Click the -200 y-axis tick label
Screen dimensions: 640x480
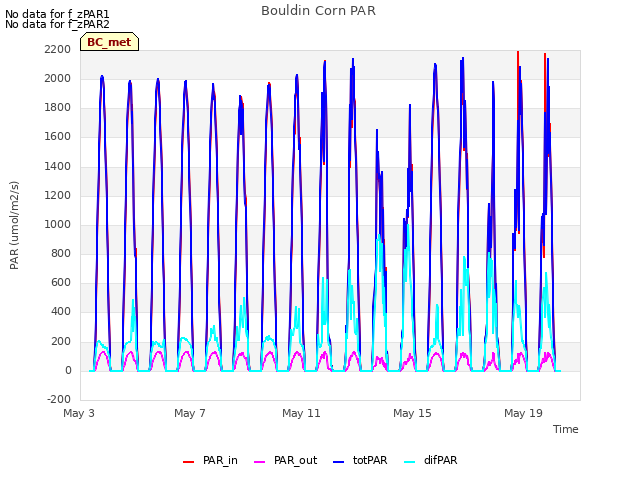coord(59,399)
